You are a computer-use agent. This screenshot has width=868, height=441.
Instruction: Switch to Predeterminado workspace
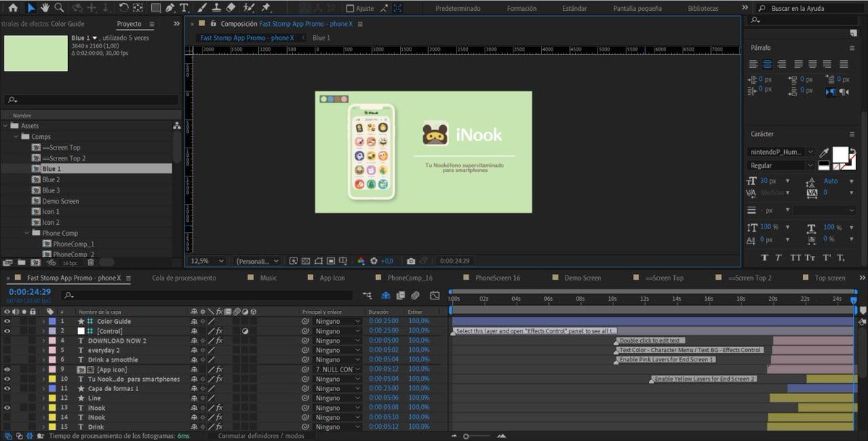coord(458,9)
